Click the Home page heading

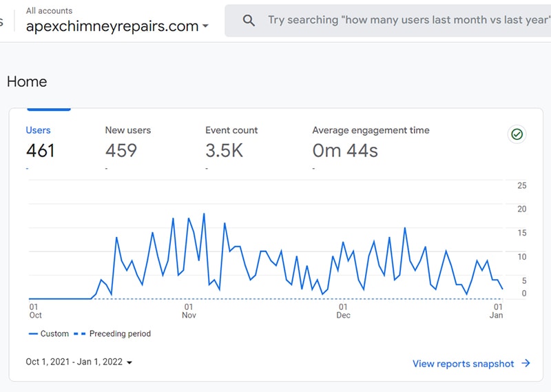(27, 81)
